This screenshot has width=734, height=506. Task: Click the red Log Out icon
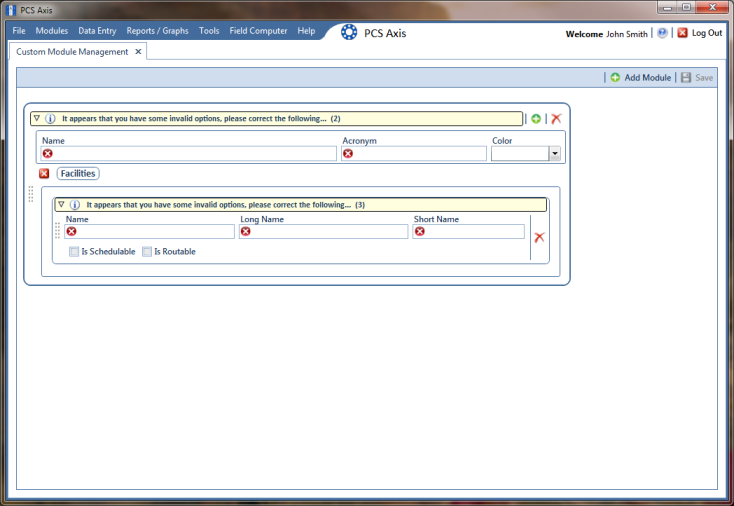(683, 33)
